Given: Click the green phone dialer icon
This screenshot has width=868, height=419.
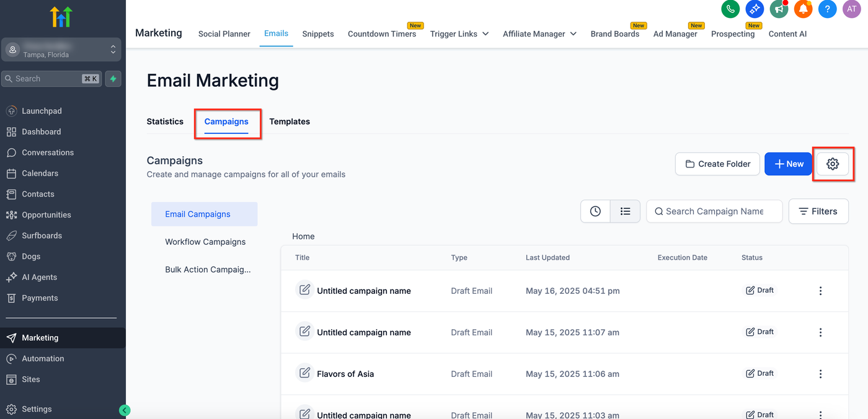Looking at the screenshot, I should tap(730, 9).
